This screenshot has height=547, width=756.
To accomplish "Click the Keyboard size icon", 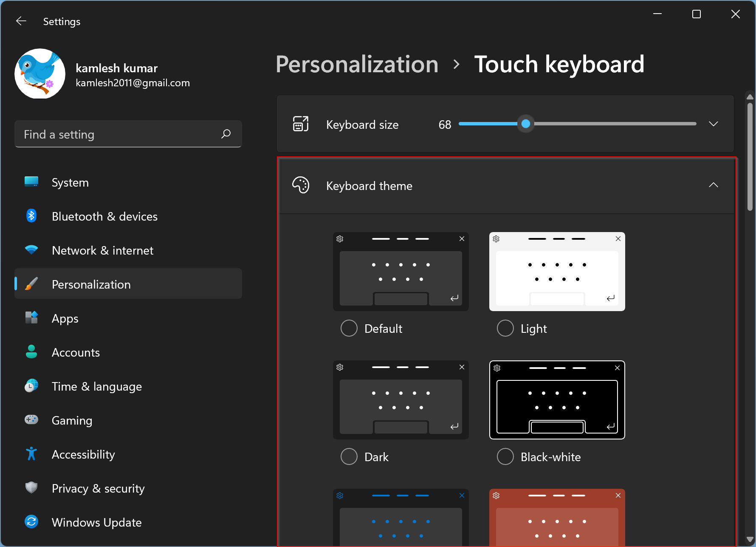I will [x=301, y=124].
